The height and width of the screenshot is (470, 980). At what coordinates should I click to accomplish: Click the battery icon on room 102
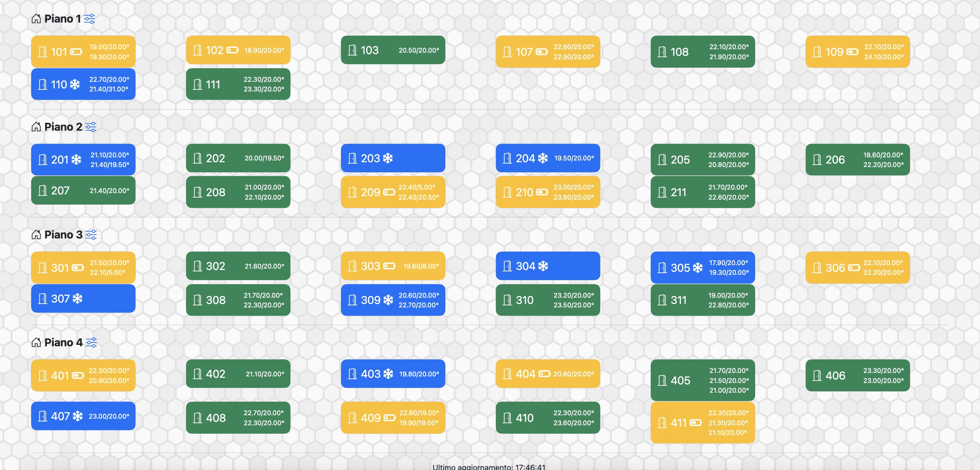click(233, 50)
